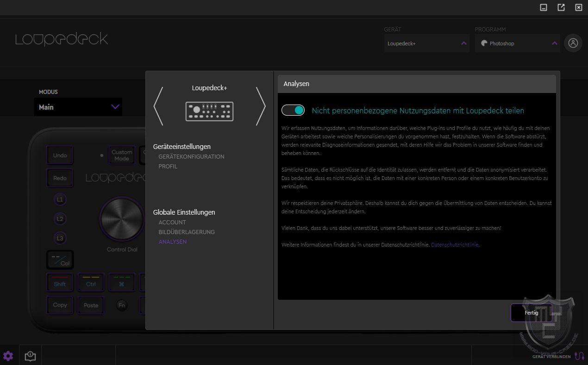Click the Undo key on device
588x365 pixels.
60,155
